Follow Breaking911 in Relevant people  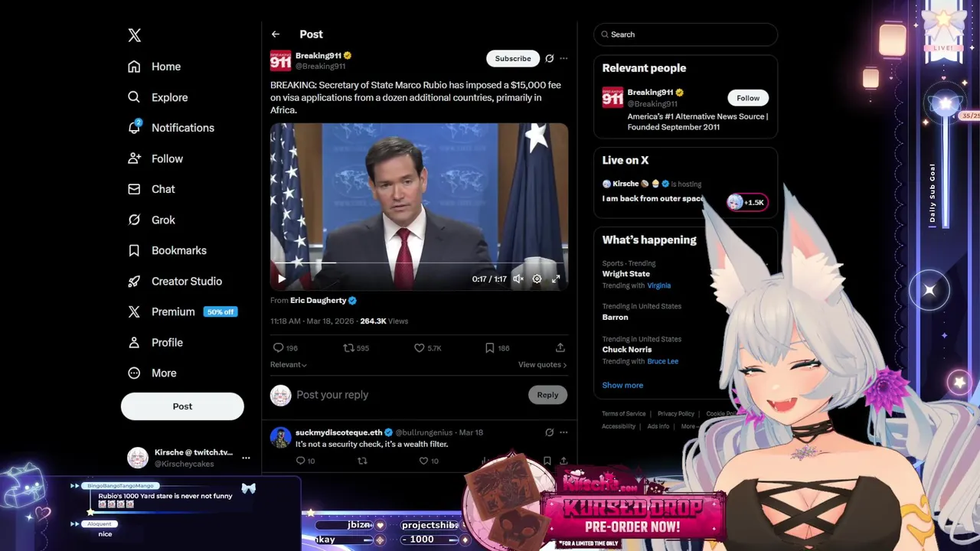point(748,98)
